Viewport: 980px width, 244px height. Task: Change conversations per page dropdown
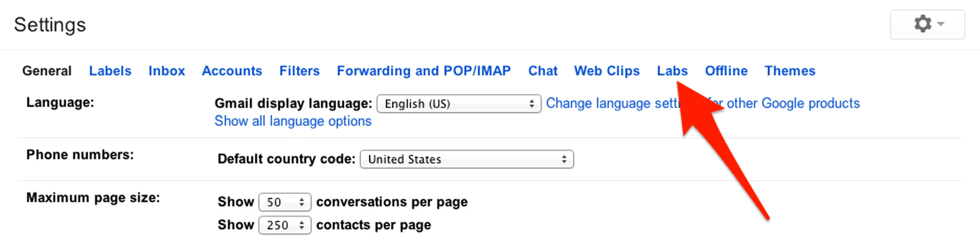(284, 202)
